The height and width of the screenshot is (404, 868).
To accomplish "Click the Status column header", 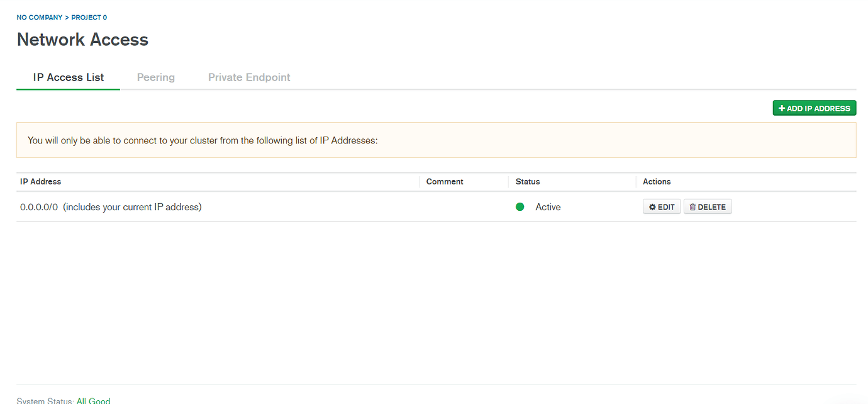I will click(527, 181).
